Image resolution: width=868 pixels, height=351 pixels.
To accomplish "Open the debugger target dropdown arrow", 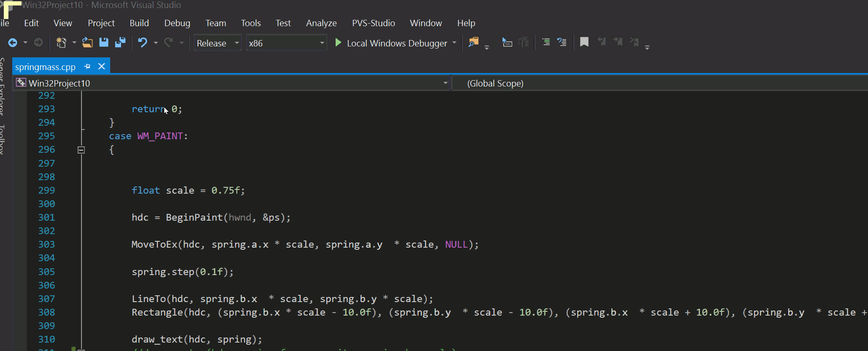I will click(x=454, y=43).
